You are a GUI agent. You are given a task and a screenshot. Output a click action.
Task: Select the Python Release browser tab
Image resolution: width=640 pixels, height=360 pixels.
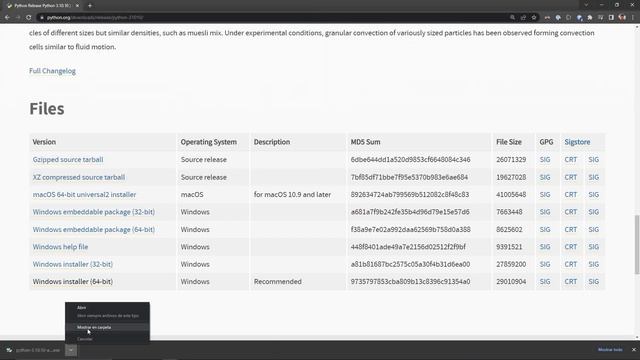tap(42, 6)
